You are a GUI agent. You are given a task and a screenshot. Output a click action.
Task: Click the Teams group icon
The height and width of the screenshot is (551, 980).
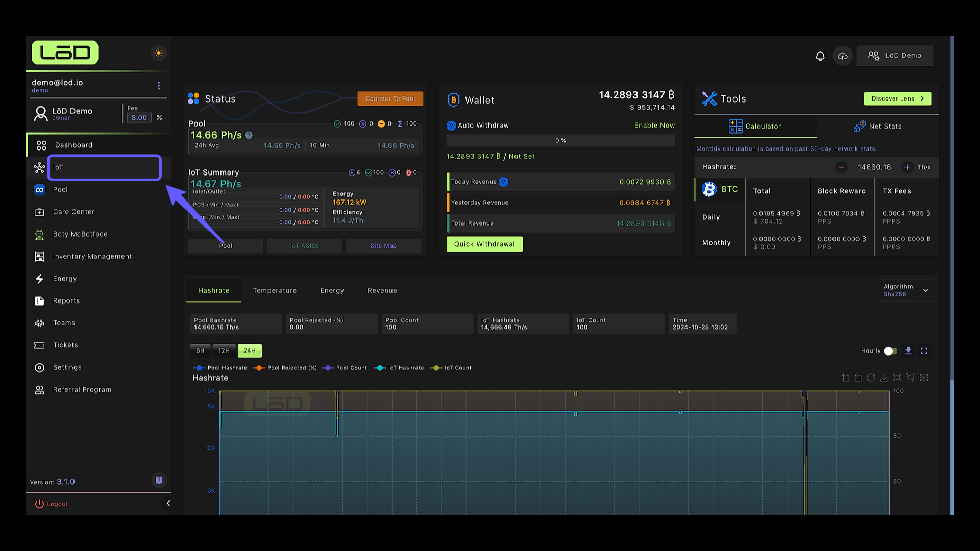pyautogui.click(x=39, y=323)
